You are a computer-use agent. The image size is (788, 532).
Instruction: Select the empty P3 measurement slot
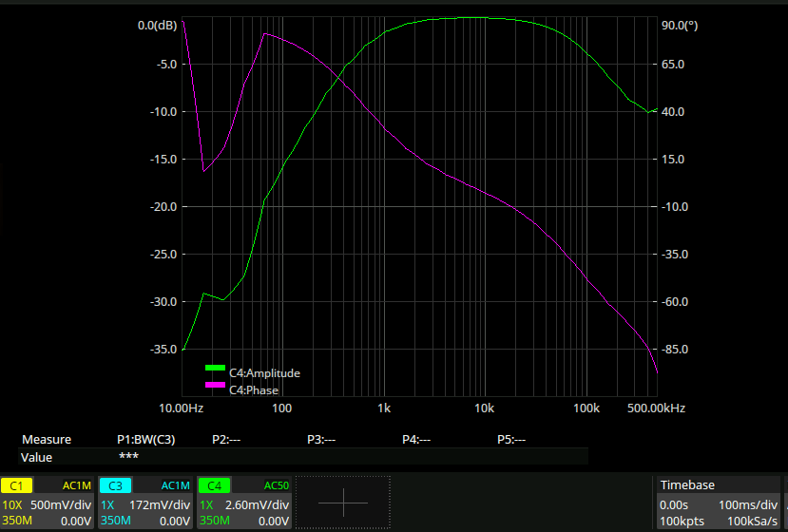(321, 440)
